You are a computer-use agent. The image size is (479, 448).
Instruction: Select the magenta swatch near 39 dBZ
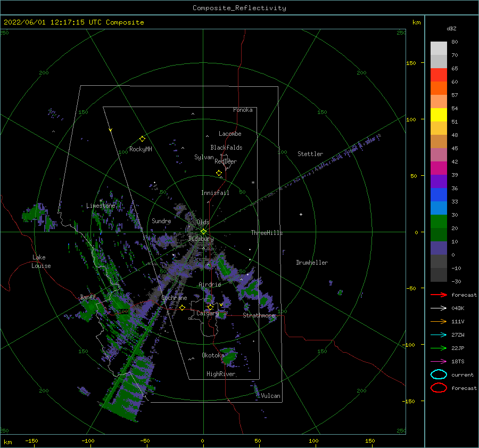[439, 168]
